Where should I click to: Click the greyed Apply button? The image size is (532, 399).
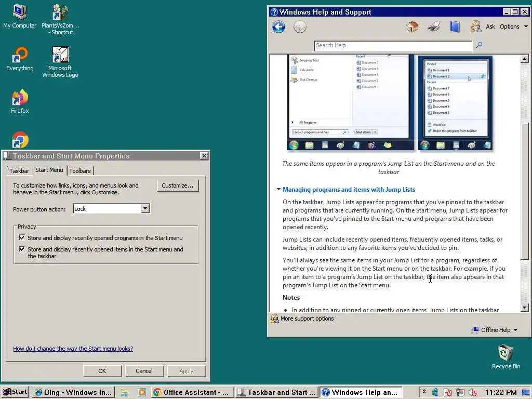tap(187, 371)
